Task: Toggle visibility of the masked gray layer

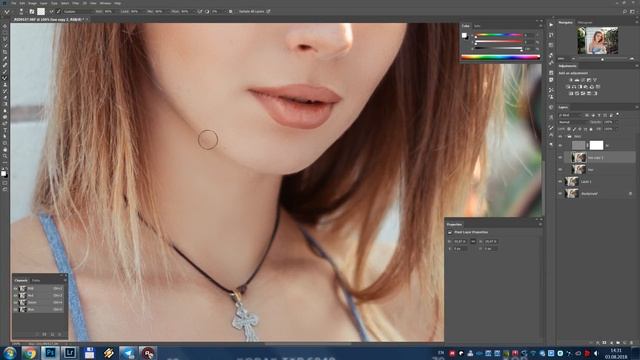Action: [560, 145]
